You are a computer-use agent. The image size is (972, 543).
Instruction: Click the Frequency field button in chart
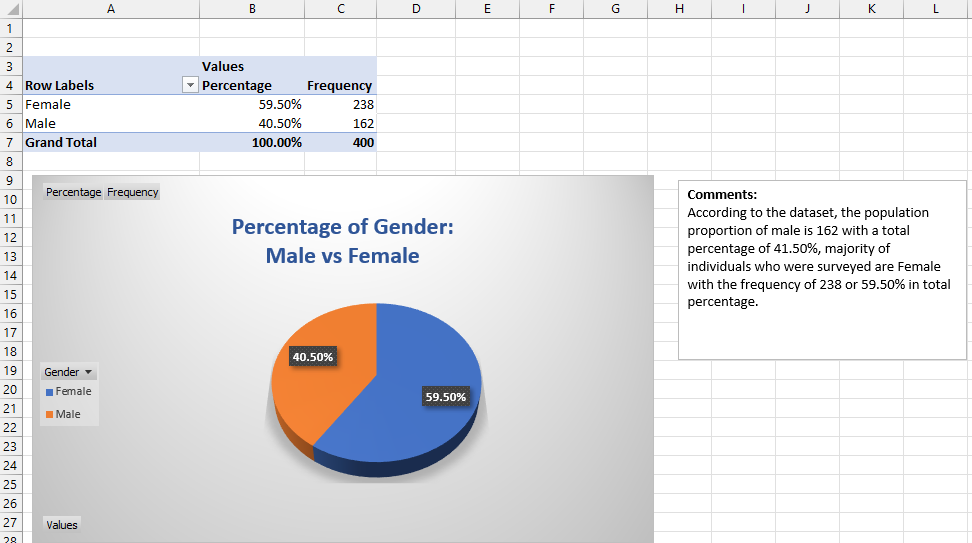click(x=132, y=192)
